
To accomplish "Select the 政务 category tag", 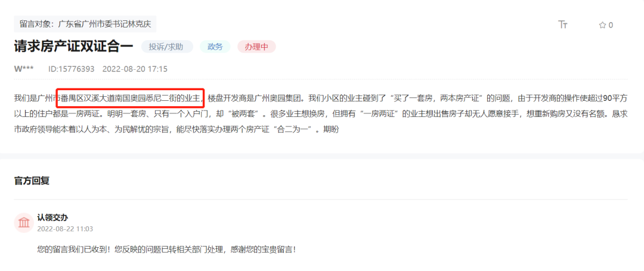I will [215, 47].
